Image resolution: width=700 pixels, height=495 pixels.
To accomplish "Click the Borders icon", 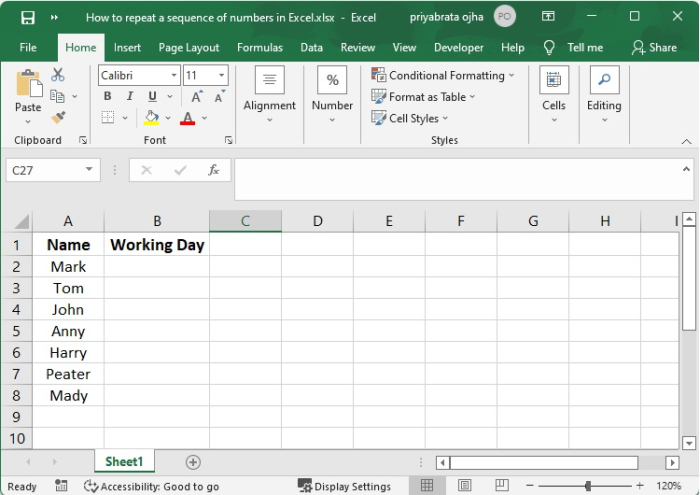I will (108, 117).
